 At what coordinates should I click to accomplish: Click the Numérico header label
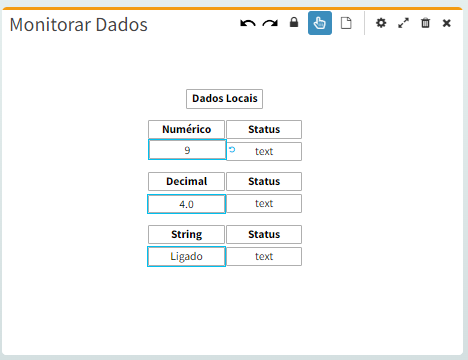186,129
